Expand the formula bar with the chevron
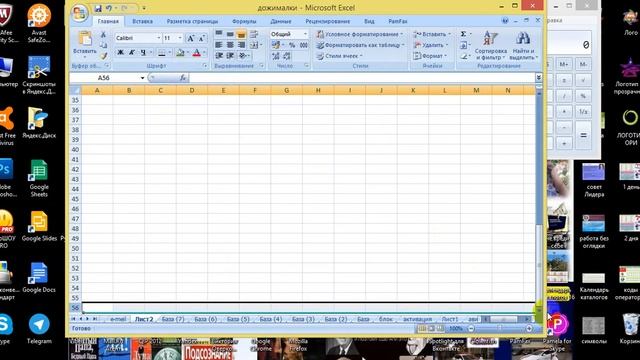640x360 pixels. pyautogui.click(x=538, y=78)
